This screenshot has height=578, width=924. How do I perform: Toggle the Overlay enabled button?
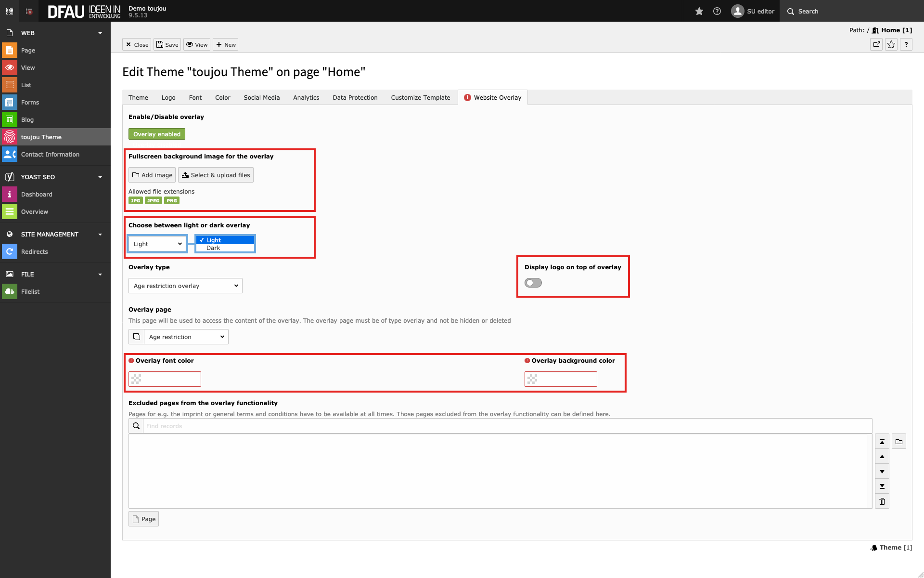157,134
